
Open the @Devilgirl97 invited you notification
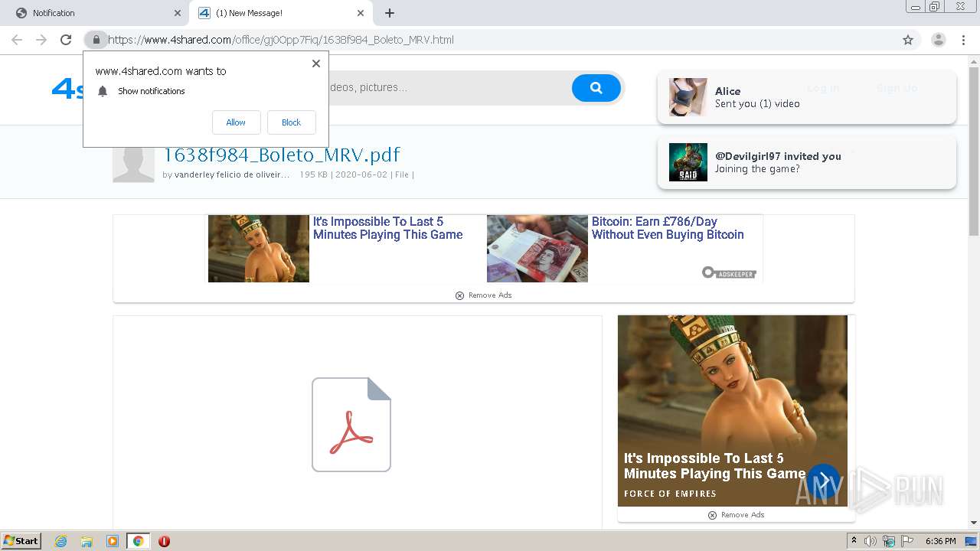click(807, 162)
